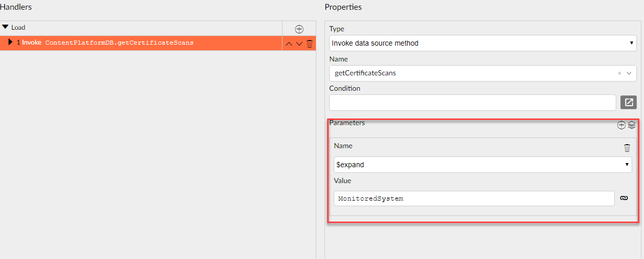Open the Type dropdown
This screenshot has width=644, height=259.
click(483, 43)
